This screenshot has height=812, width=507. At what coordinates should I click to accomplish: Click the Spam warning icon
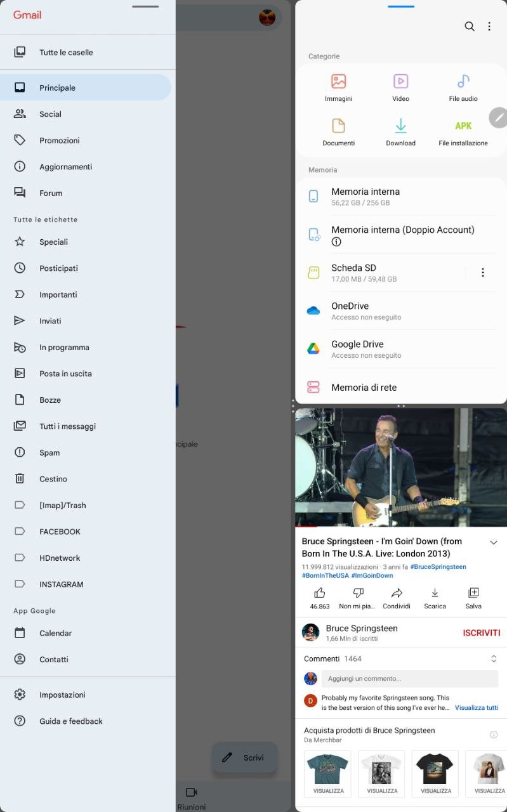tap(20, 452)
